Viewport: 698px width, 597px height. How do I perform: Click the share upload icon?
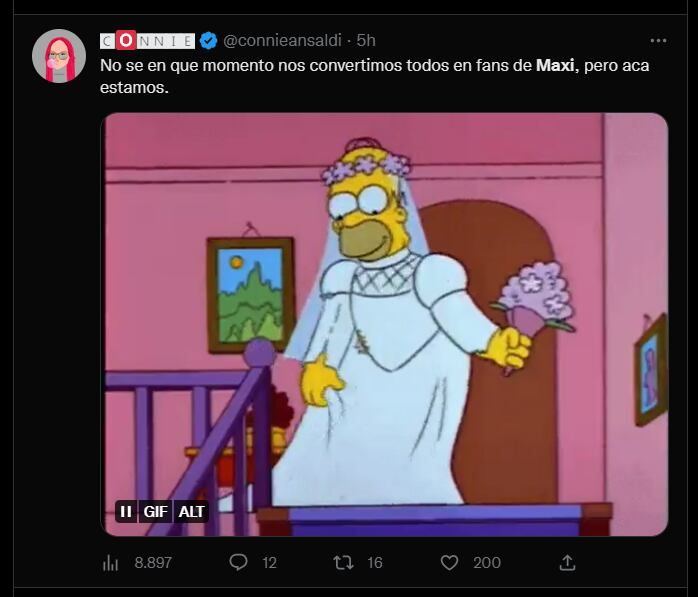567,562
